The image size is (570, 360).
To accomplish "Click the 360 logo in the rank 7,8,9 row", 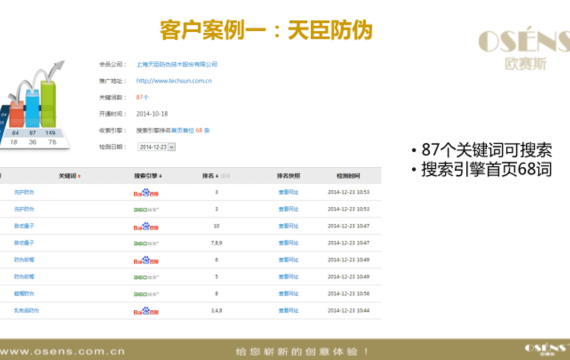I will 146,243.
